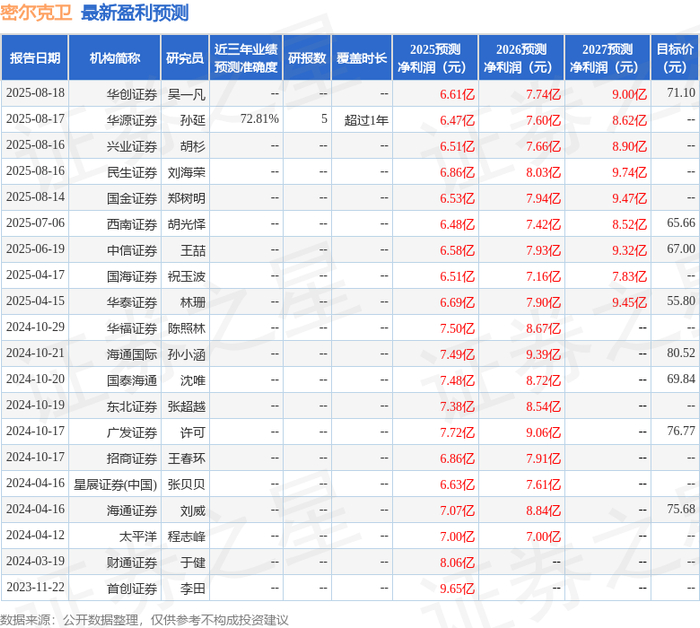Click the 研究员 column header

[185, 58]
